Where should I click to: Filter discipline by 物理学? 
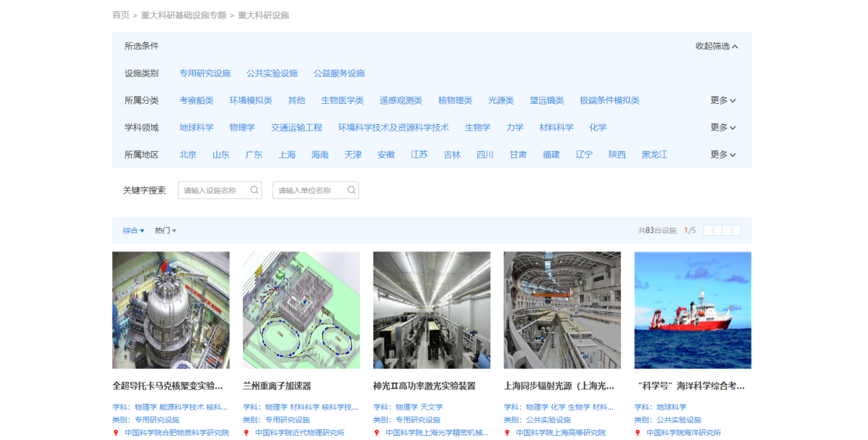point(242,128)
